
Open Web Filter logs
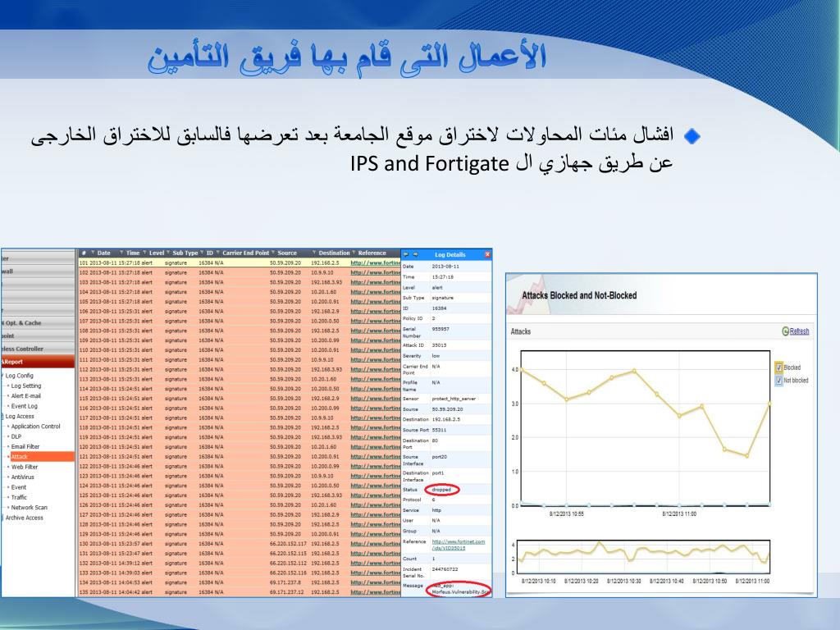[25, 467]
